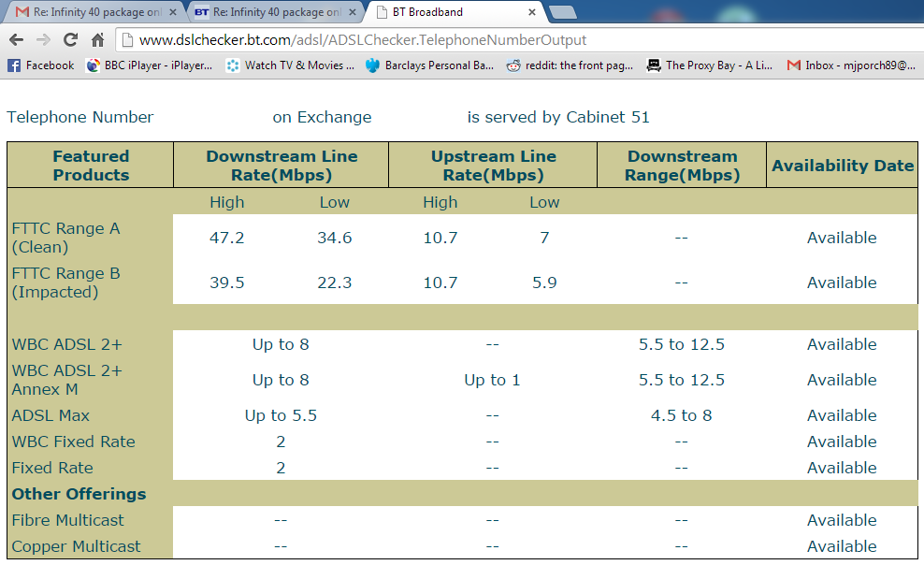Screen dimensions: 924x565
Task: Close the BT forum Re: Infinity 40 tab
Action: [353, 12]
